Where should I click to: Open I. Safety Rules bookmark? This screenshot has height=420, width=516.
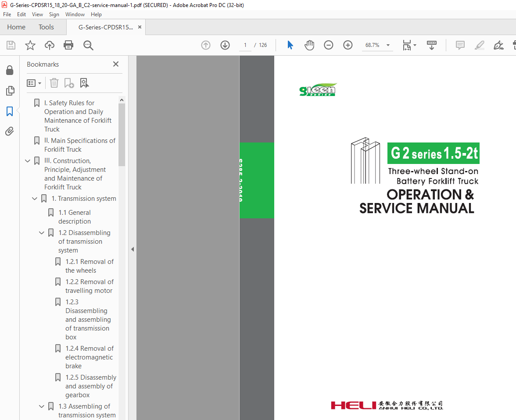pyautogui.click(x=78, y=116)
